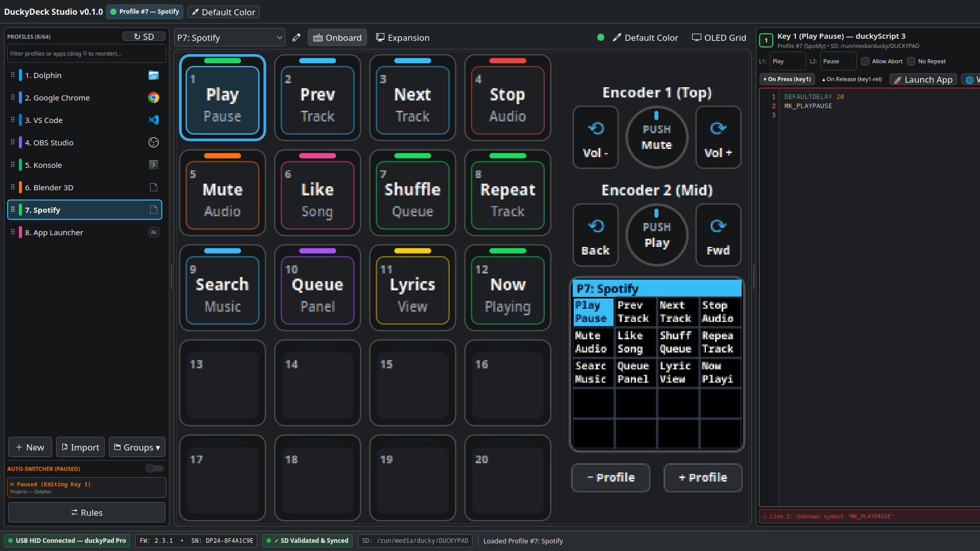Switch to the Onboard keys tab
Screen dimensions: 980x551
[337, 38]
